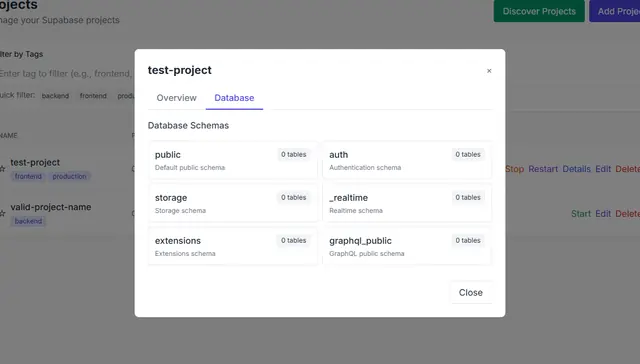This screenshot has height=364, width=640.
Task: Click the test-project name in the list
Action: [x=35, y=162]
